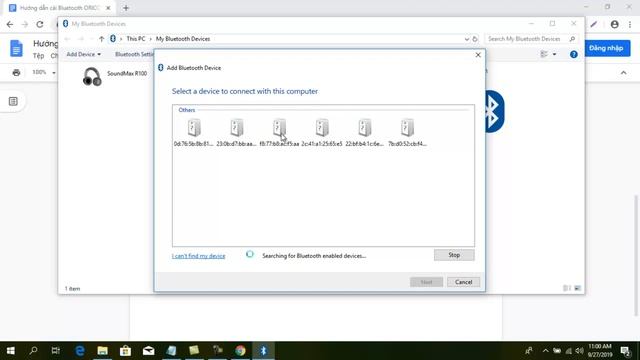
Task: Click 'This PC' in the address breadcrumb
Action: [x=136, y=39]
